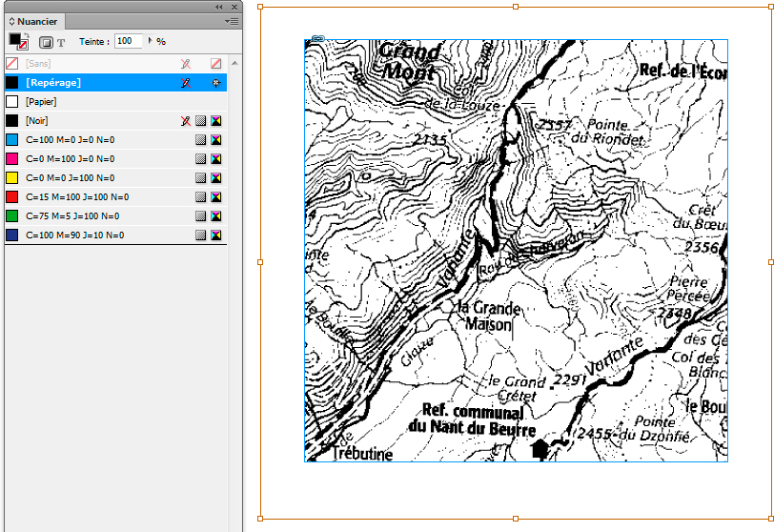The width and height of the screenshot is (774, 532).
Task: Click non-editable pencil icon on [Repérage] row
Action: [x=186, y=82]
